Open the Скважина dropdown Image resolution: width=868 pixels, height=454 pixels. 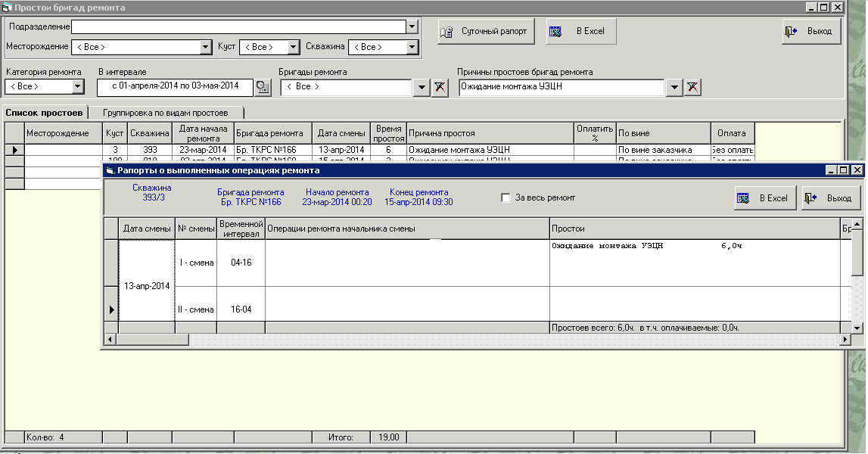(412, 47)
